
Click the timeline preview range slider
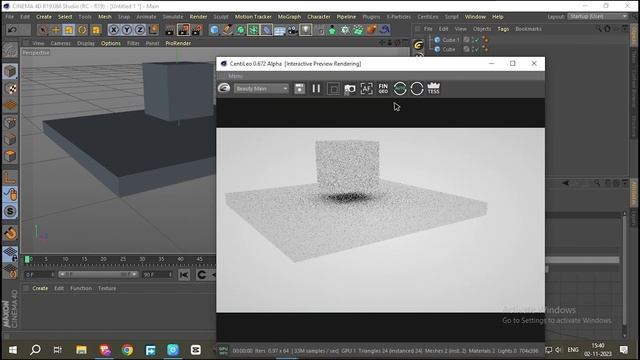(98, 275)
